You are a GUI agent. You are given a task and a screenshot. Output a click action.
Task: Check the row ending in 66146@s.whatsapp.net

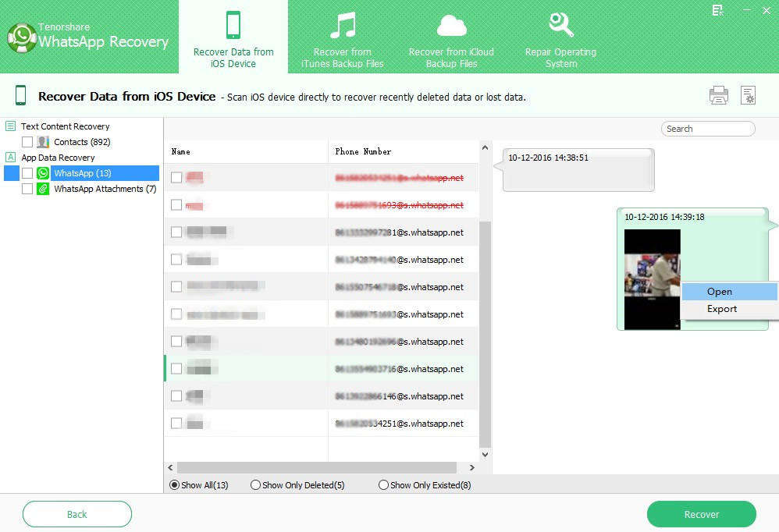(x=176, y=396)
